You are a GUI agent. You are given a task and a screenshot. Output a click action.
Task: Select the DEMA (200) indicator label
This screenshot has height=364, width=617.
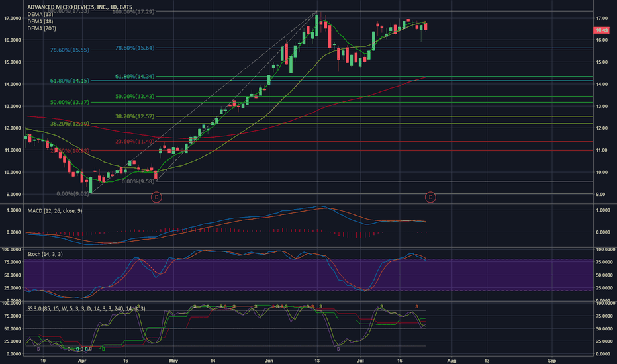pos(42,28)
